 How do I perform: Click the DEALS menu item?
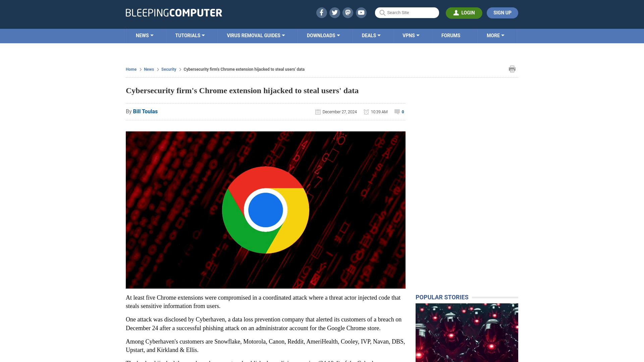pyautogui.click(x=371, y=35)
